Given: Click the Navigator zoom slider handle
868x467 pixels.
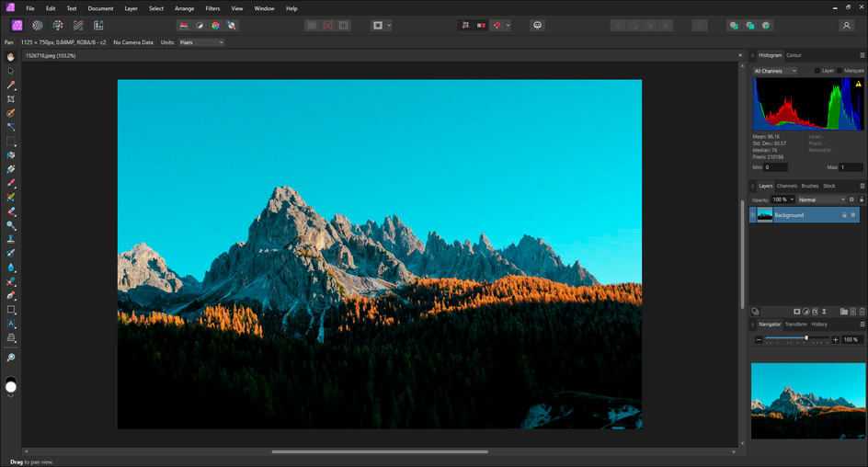Looking at the screenshot, I should (806, 337).
